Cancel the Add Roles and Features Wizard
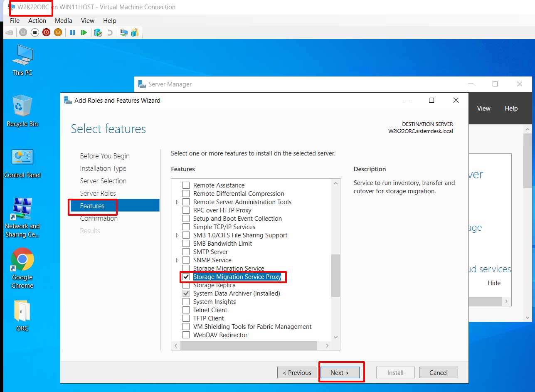Screen dimensions: 535x392 [x=439, y=372]
